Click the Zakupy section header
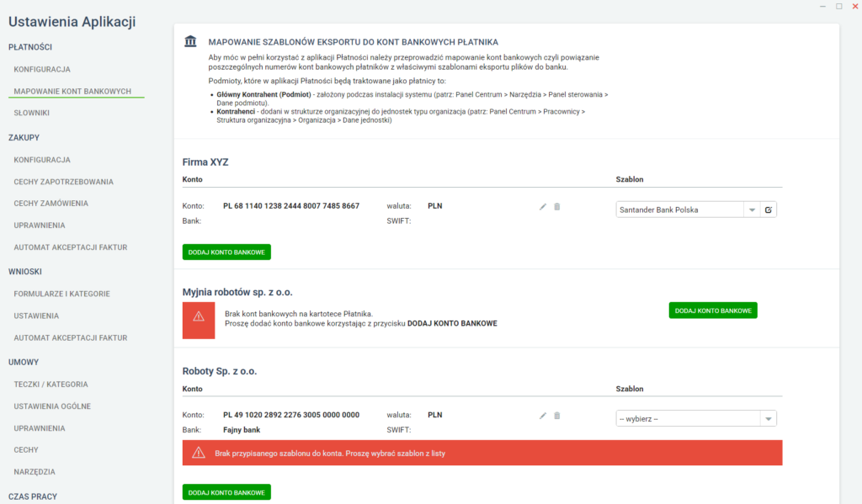Image resolution: width=862 pixels, height=504 pixels. (x=24, y=137)
